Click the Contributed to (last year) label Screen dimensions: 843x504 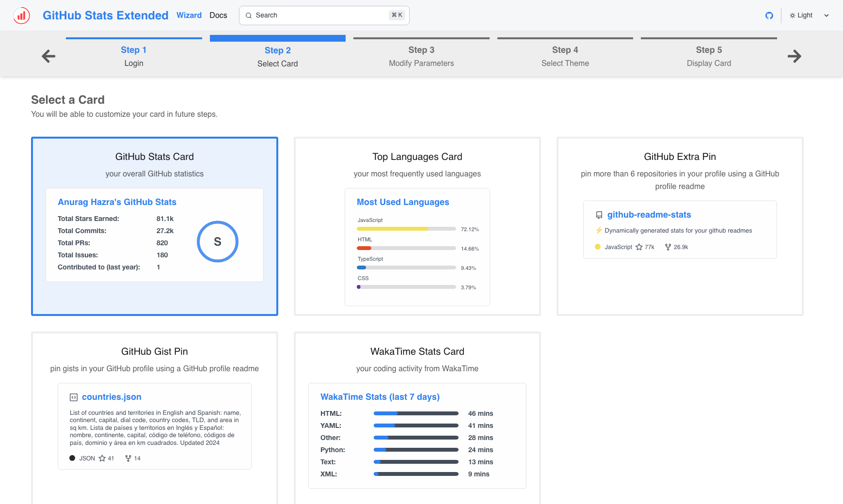99,267
